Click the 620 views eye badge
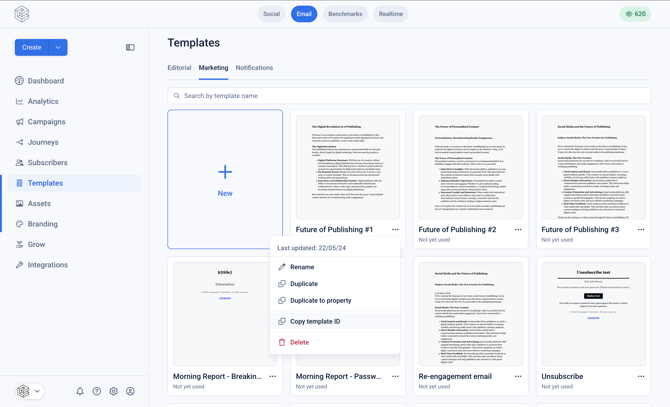The width and height of the screenshot is (670, 407). 635,14
